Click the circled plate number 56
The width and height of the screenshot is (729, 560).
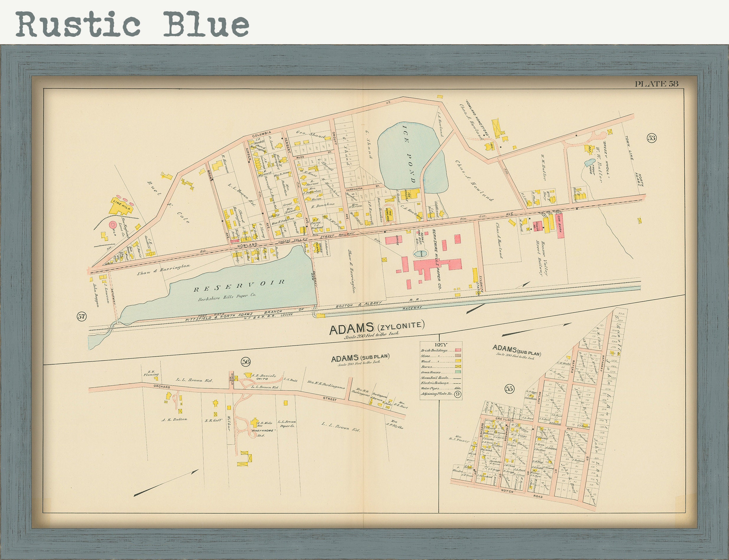(x=246, y=362)
